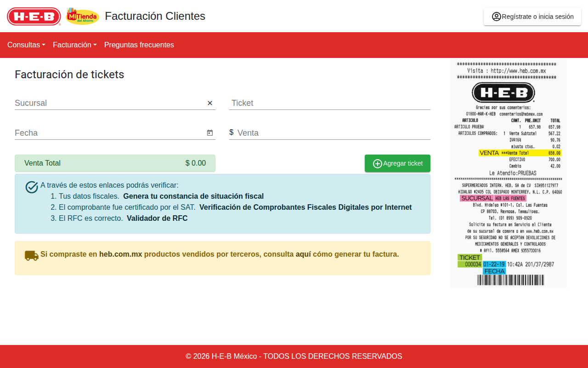Click the sample receipt image
The height and width of the screenshot is (368, 588).
(x=508, y=174)
